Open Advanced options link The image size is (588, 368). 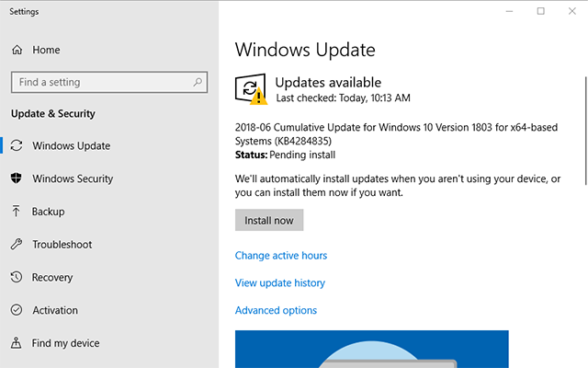276,311
